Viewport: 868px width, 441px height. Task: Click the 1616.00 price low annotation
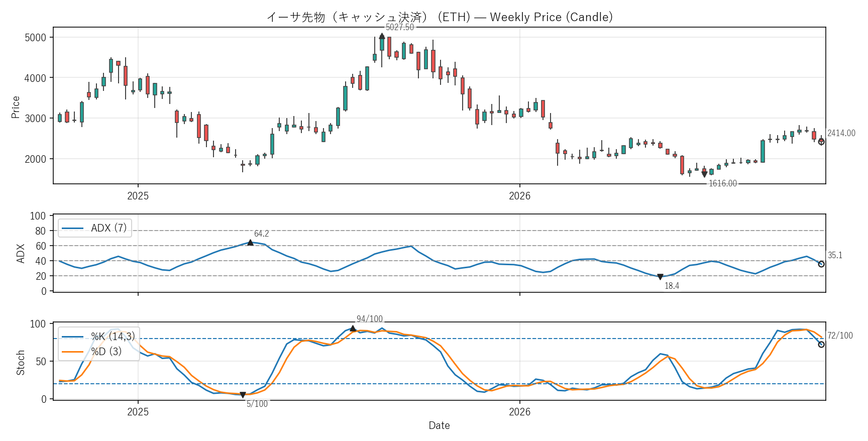pyautogui.click(x=722, y=183)
